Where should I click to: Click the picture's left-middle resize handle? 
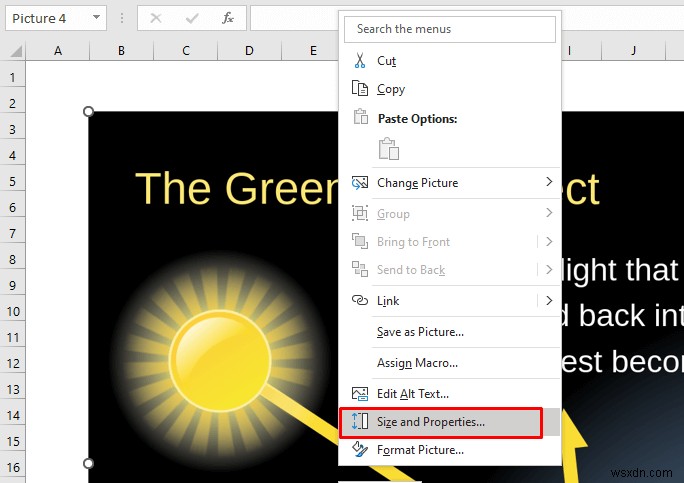click(88, 463)
